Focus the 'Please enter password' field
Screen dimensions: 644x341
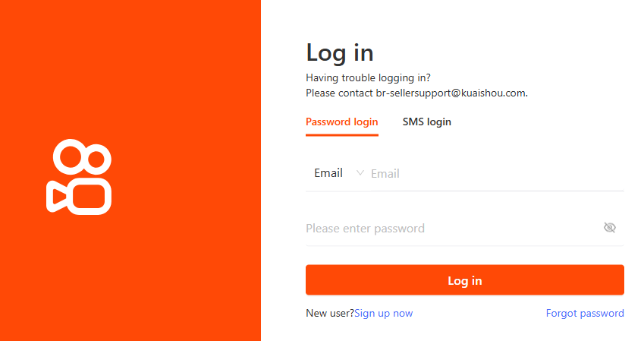[453, 229]
